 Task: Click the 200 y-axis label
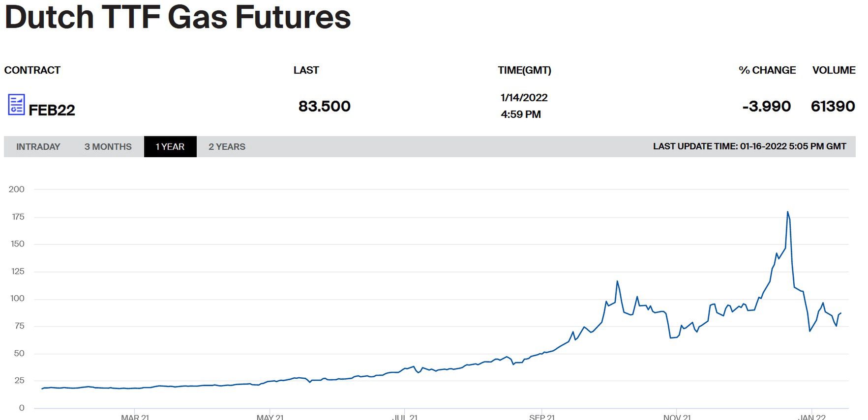coord(16,189)
